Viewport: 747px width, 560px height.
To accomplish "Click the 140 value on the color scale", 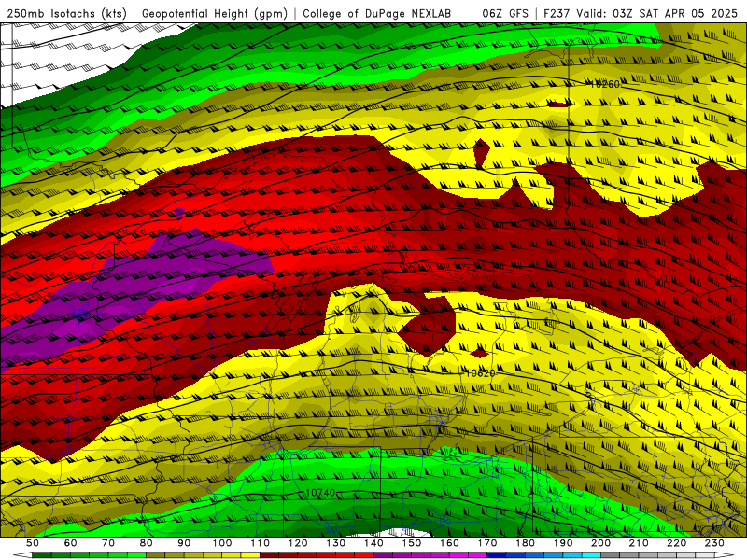I will (373, 543).
